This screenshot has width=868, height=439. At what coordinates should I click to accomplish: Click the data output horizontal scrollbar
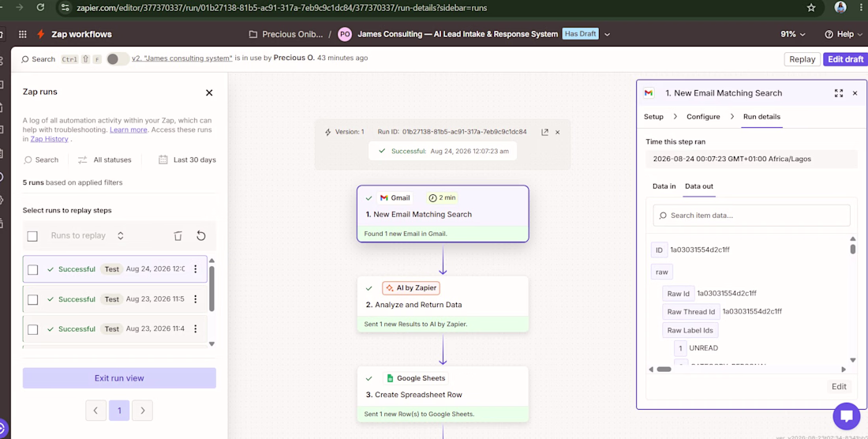[664, 370]
